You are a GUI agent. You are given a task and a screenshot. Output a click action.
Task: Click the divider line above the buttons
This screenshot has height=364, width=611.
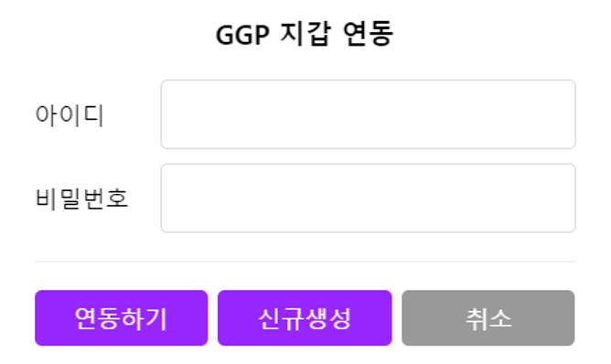coord(305,262)
